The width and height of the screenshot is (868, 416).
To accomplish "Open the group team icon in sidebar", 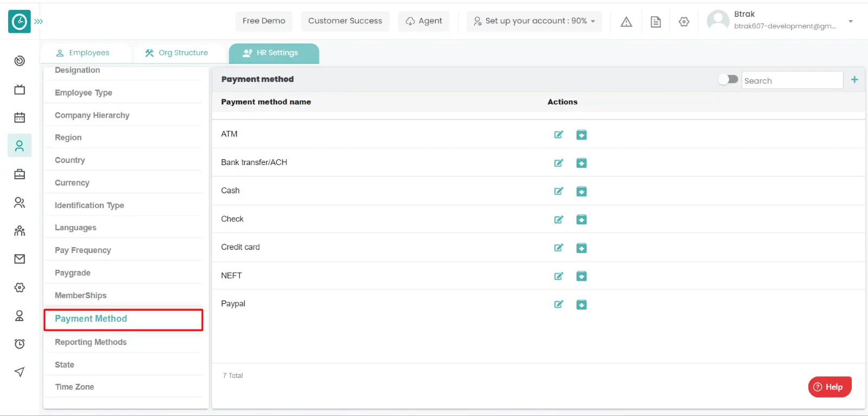I will pyautogui.click(x=20, y=231).
